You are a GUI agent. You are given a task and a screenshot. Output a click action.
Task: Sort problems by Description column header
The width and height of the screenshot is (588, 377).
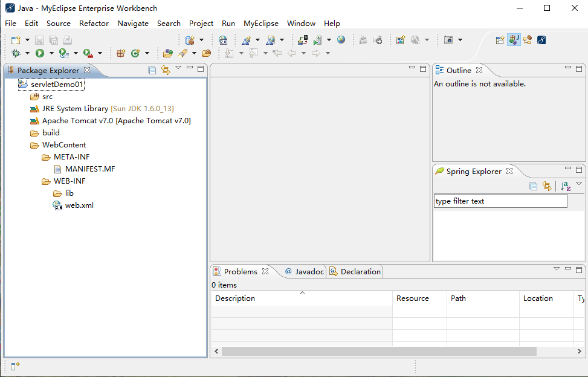[236, 298]
